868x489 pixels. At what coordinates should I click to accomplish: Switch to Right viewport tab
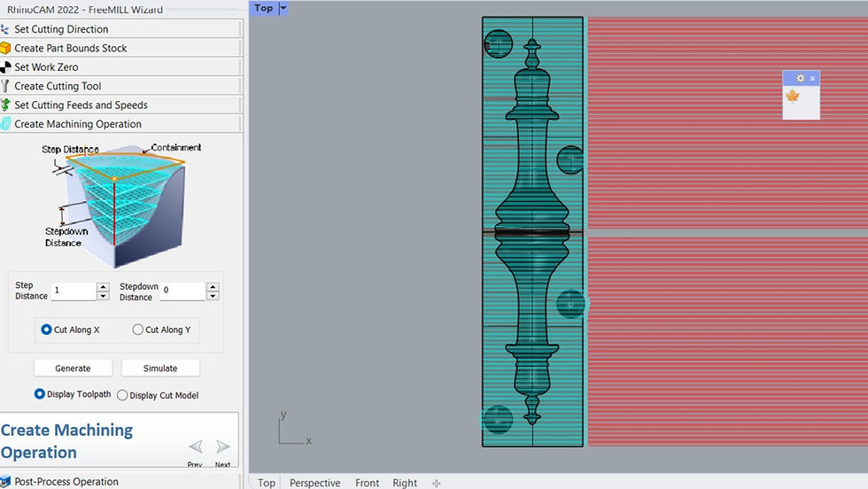tap(405, 482)
